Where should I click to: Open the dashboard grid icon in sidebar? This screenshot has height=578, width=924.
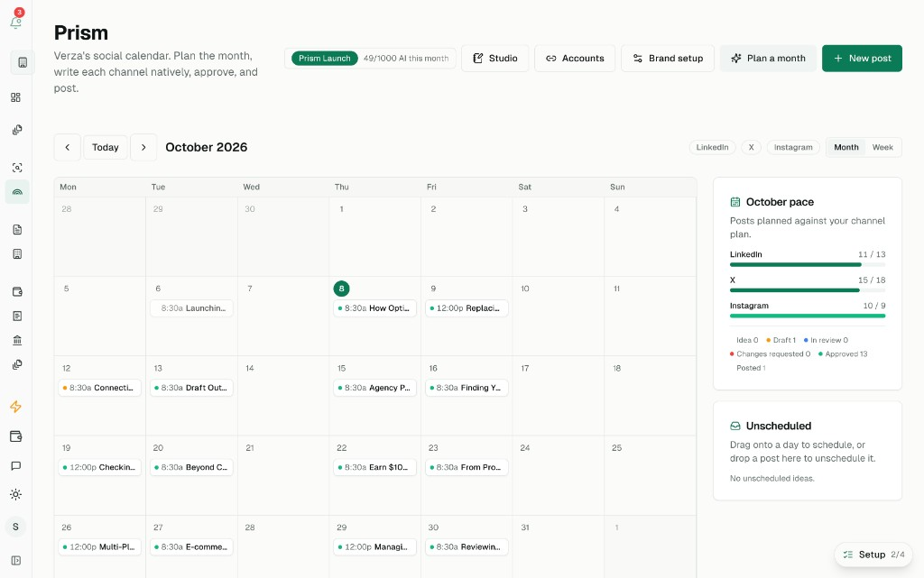point(16,97)
